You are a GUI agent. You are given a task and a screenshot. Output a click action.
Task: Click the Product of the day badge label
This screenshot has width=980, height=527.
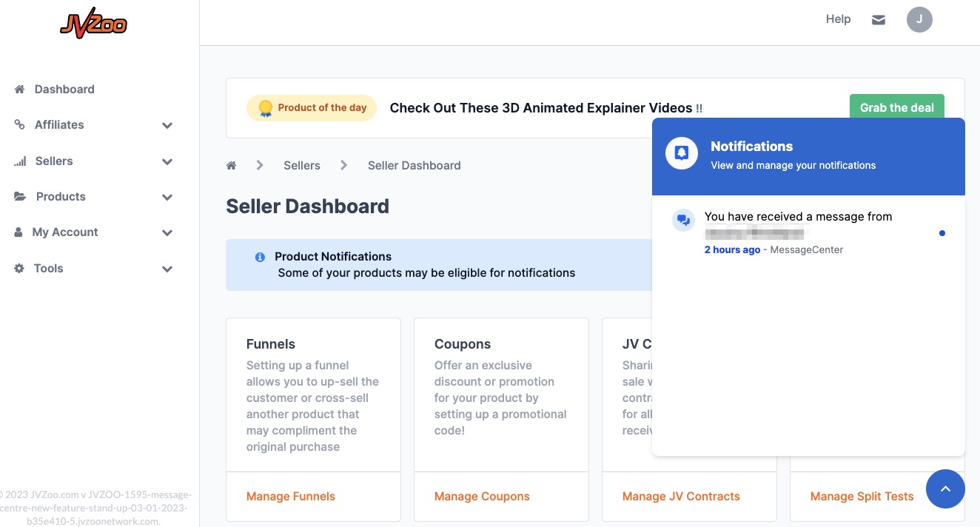click(322, 107)
